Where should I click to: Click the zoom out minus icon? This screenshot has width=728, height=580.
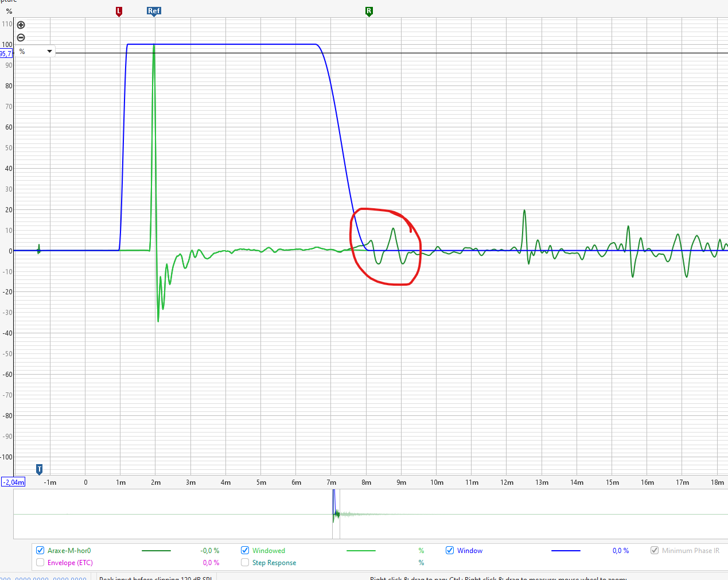tap(21, 38)
